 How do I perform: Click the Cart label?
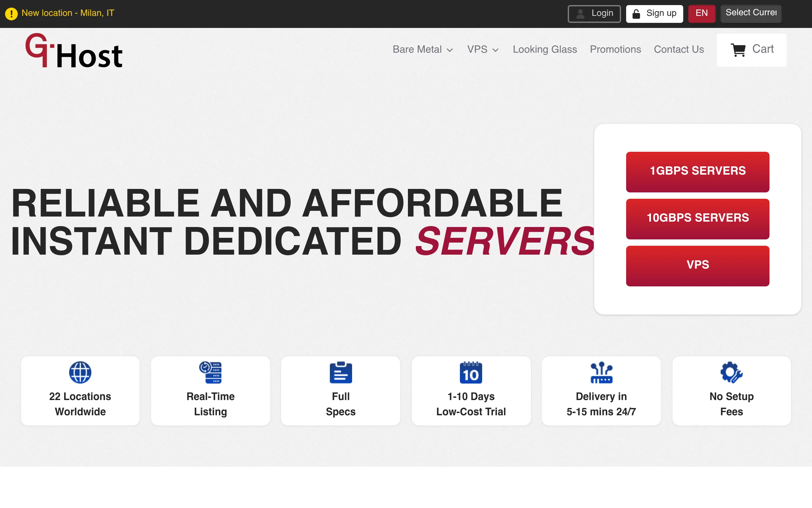tap(763, 49)
